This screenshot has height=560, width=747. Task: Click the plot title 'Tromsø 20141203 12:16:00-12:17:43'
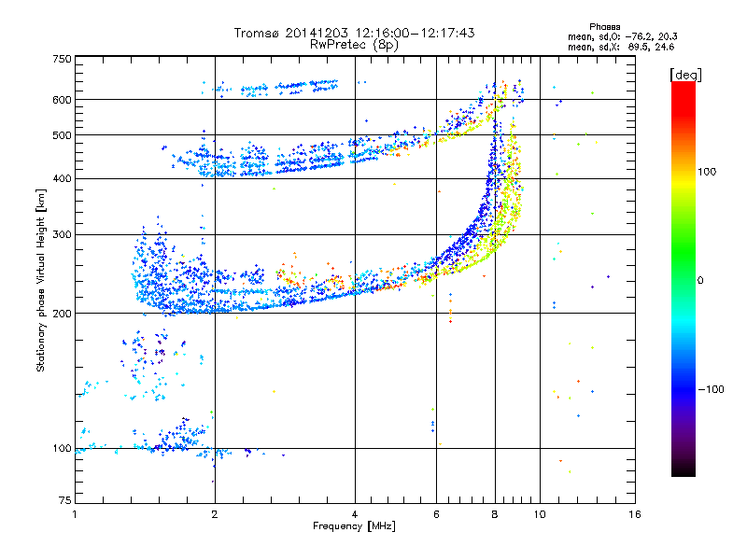(354, 33)
